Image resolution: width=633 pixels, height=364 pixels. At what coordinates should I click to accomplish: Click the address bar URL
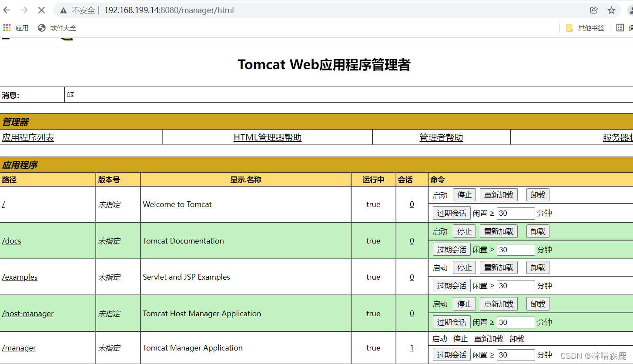click(x=169, y=10)
